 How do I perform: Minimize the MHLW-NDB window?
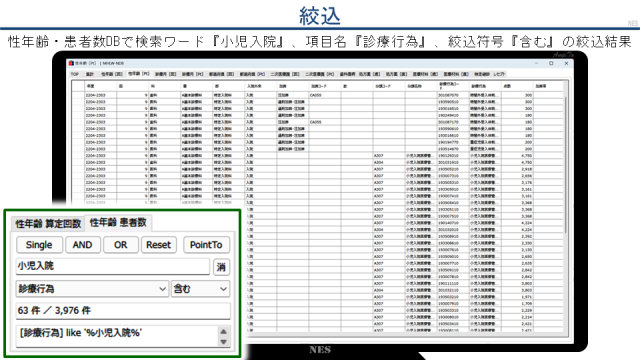(536, 63)
